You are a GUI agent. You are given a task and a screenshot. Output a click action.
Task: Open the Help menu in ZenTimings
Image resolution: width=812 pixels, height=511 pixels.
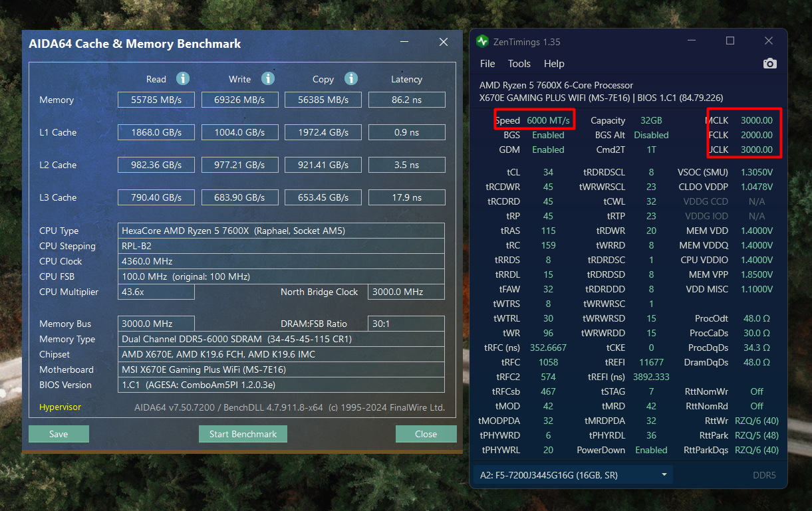(x=554, y=64)
